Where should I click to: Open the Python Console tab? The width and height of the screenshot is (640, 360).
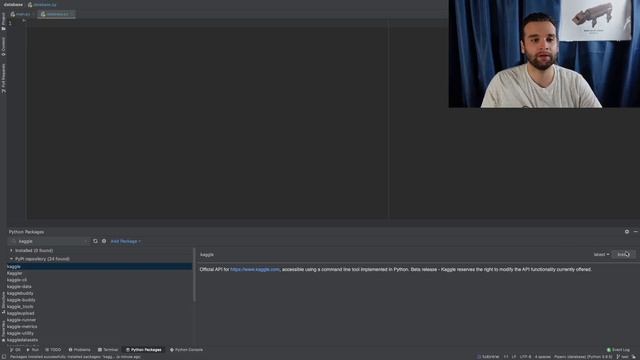tap(187, 350)
